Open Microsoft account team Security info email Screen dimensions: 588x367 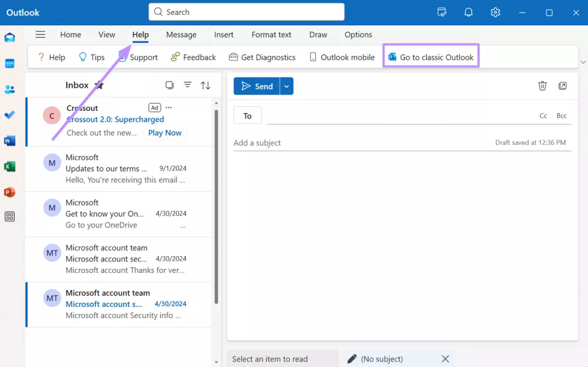(x=119, y=304)
